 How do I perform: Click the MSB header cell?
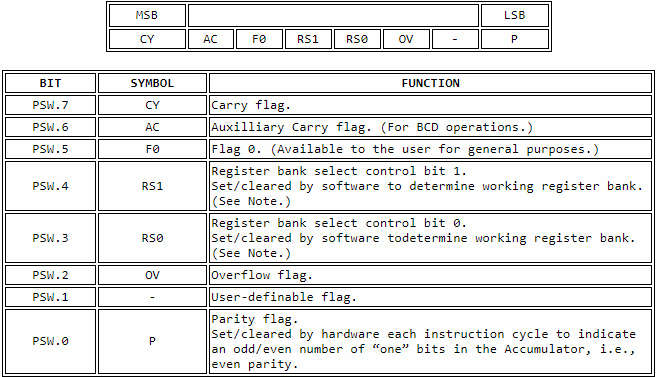pos(147,15)
